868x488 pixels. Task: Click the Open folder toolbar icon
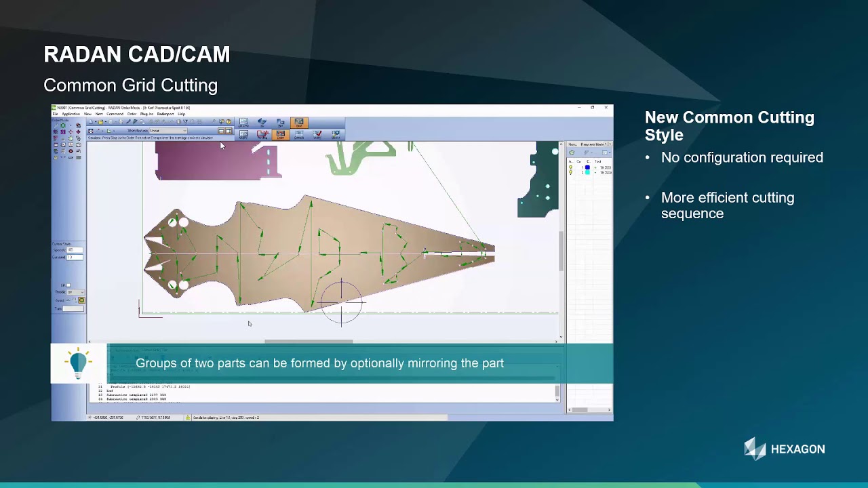click(x=100, y=121)
